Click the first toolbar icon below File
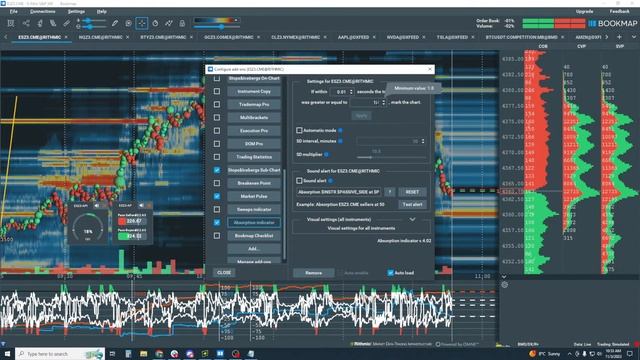Viewport: 640px width, 360px height. pyautogui.click(x=11, y=23)
